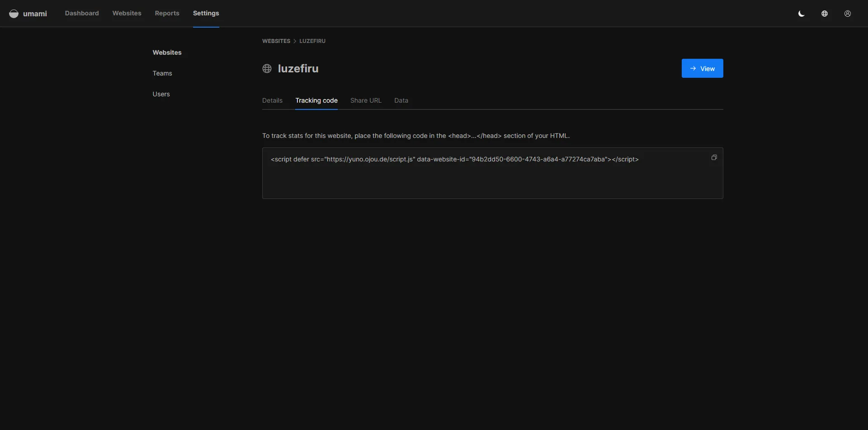This screenshot has height=430, width=868.
Task: Go to Websites in top navigation
Action: click(x=127, y=13)
